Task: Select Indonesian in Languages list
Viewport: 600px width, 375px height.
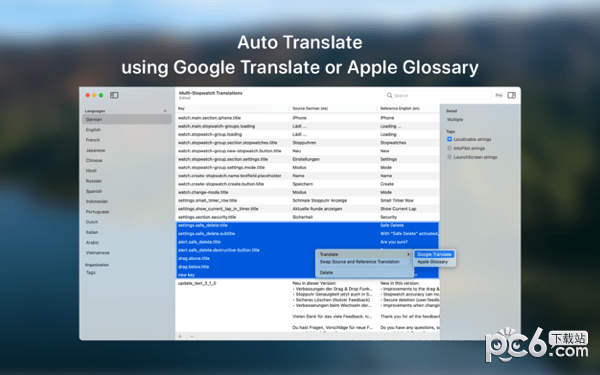Action: click(127, 201)
